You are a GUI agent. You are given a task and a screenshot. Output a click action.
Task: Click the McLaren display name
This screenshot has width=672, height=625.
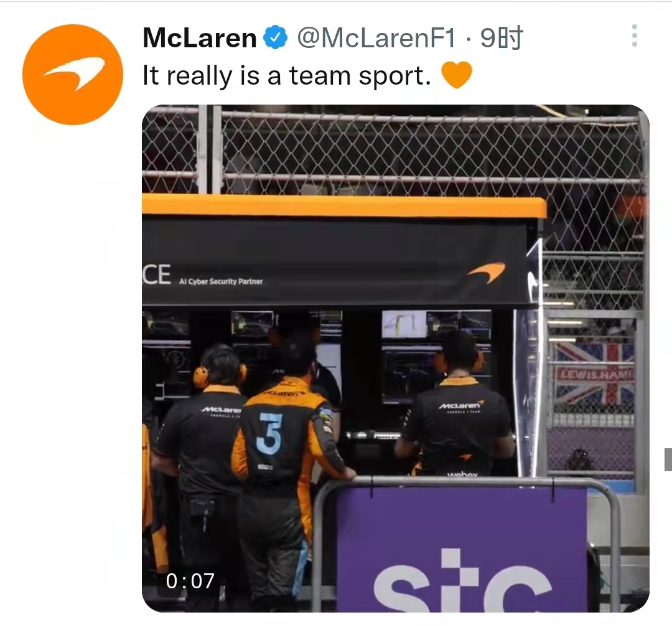point(200,38)
